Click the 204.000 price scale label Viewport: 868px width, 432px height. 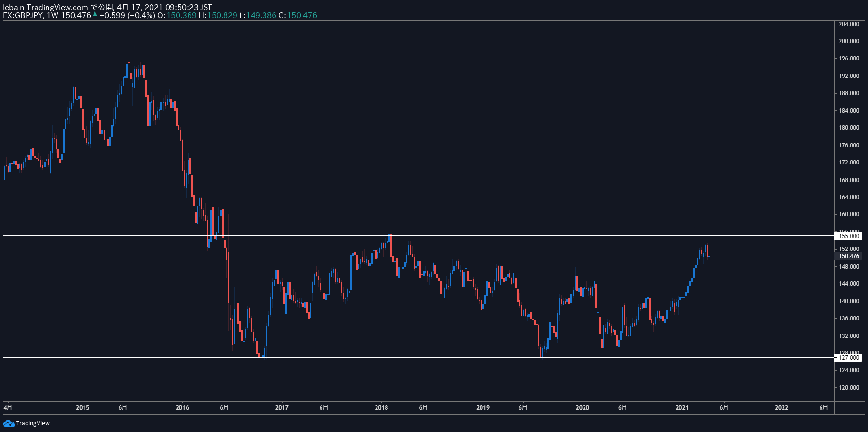tap(849, 24)
